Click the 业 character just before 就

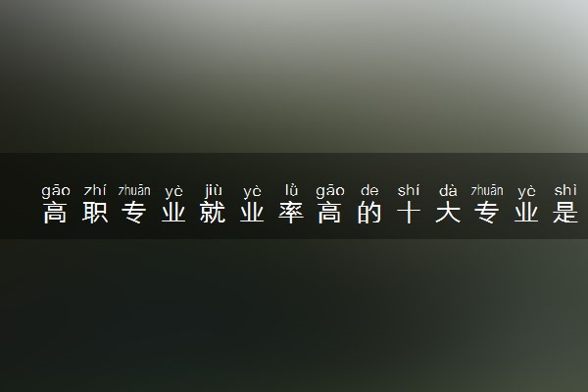(x=173, y=213)
